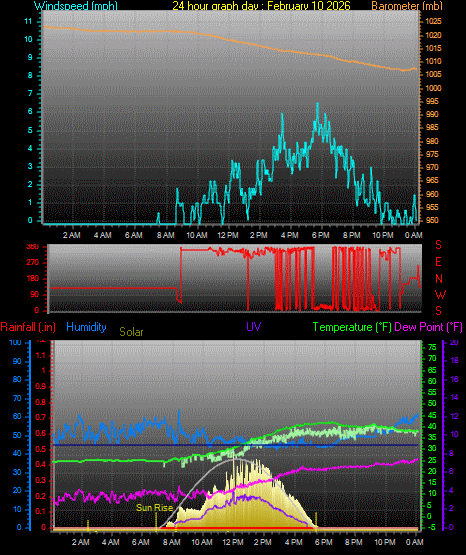Select 60 on the blue humidity axis

(17, 416)
